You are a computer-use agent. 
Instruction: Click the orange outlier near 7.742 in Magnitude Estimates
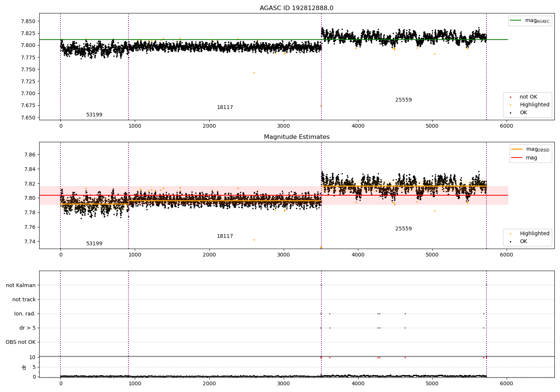pos(254,240)
